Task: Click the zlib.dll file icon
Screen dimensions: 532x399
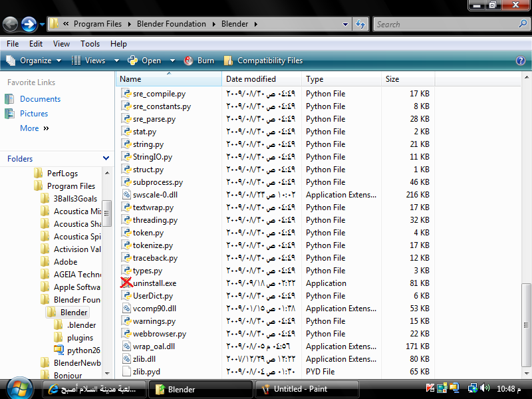Action: coord(126,358)
